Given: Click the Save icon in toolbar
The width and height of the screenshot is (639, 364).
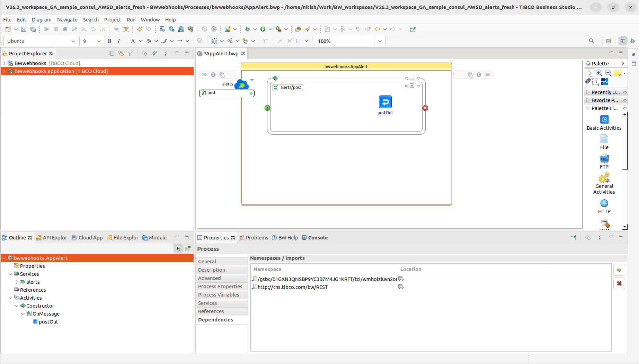Looking at the screenshot, I should (x=24, y=29).
